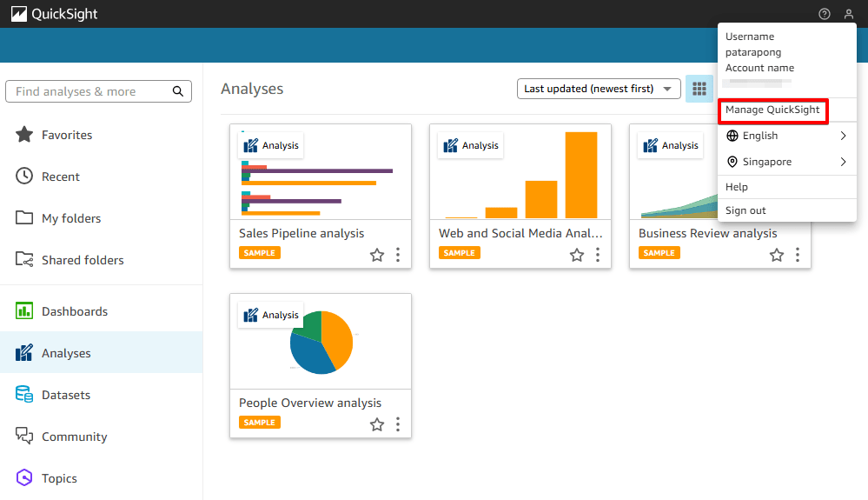Screen dimensions: 868x500
Task: Open the Last updated sort dropdown
Action: tap(599, 89)
